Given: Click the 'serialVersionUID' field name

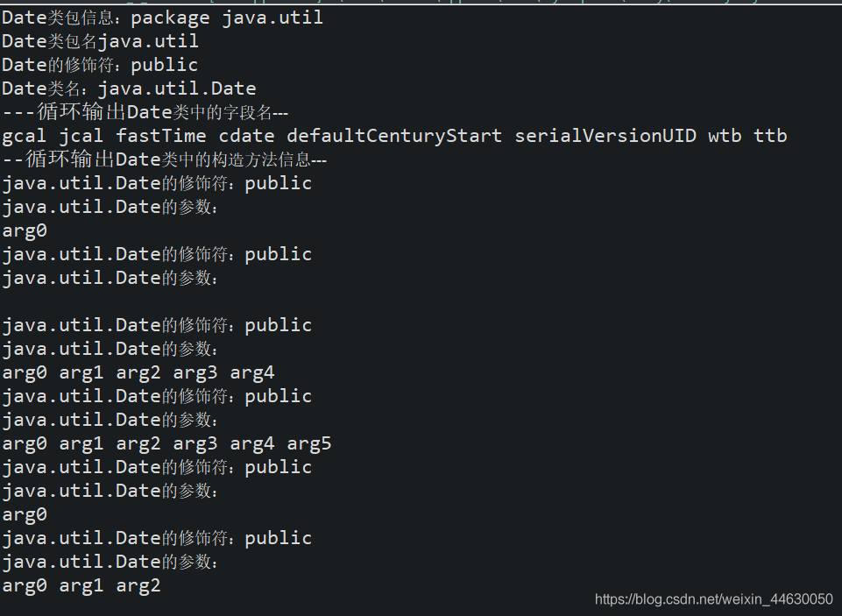Looking at the screenshot, I should point(605,136).
